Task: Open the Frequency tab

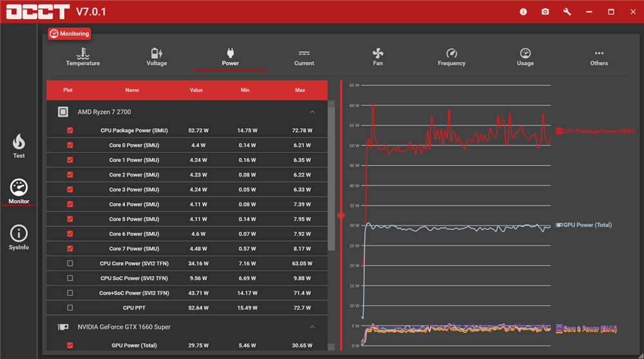Action: tap(451, 57)
